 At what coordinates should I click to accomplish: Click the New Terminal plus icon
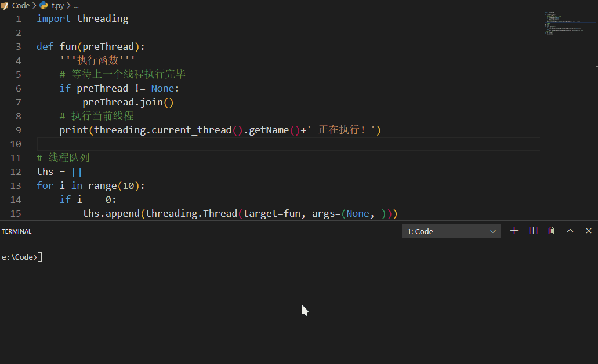514,231
